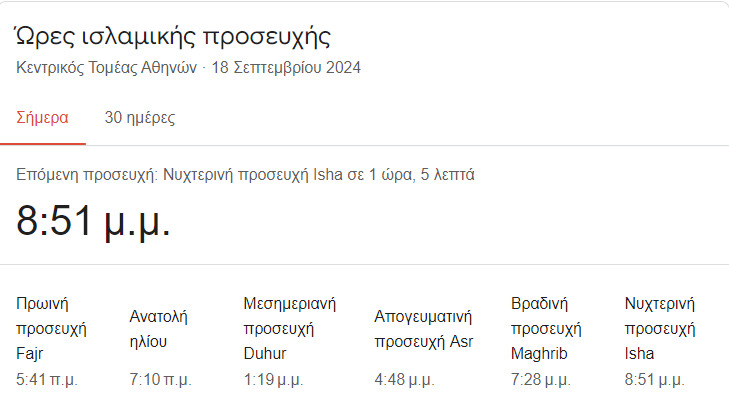Click the small Isha time in the bottom row

[x=655, y=380]
